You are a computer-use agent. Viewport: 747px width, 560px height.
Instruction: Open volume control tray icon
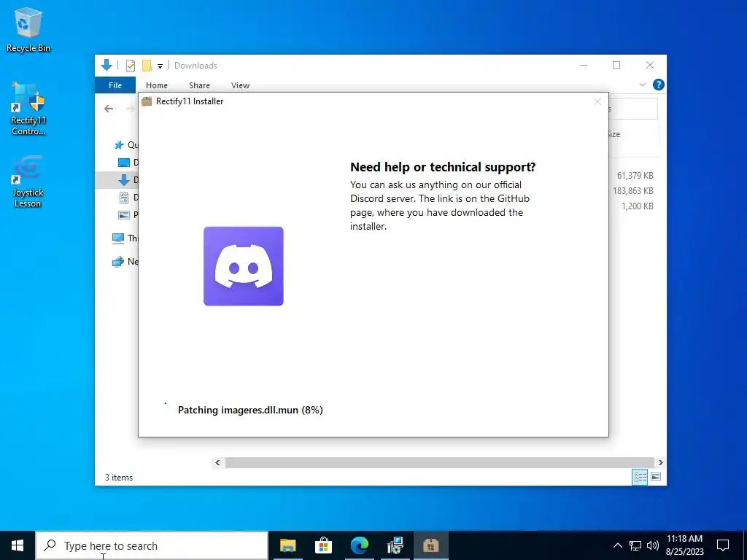653,545
